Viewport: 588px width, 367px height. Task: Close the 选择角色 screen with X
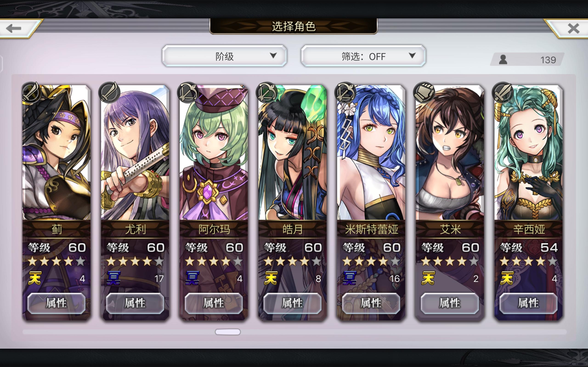pos(574,28)
